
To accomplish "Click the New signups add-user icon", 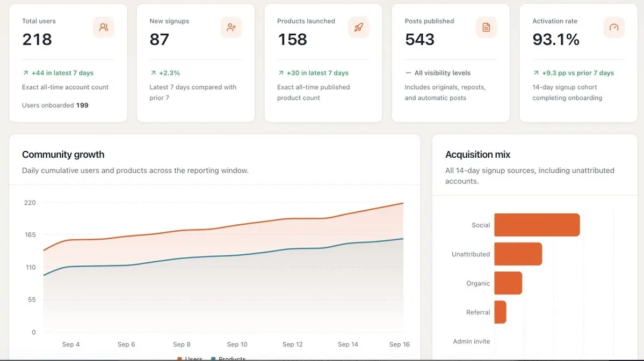I will (231, 27).
